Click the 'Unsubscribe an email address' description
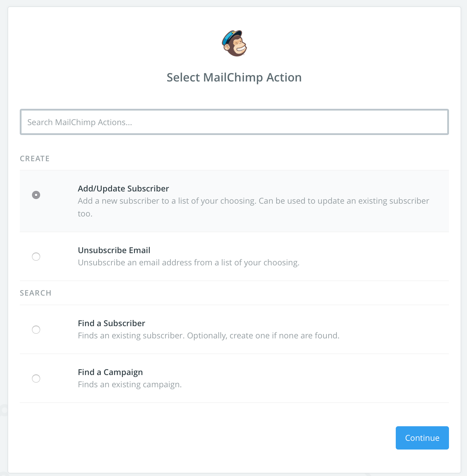 [189, 262]
